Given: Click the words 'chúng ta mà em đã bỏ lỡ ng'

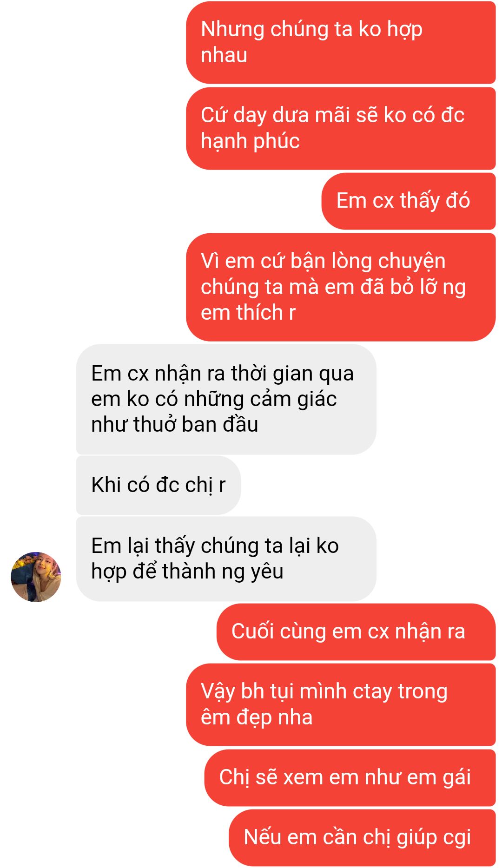Looking at the screenshot, I should (333, 287).
